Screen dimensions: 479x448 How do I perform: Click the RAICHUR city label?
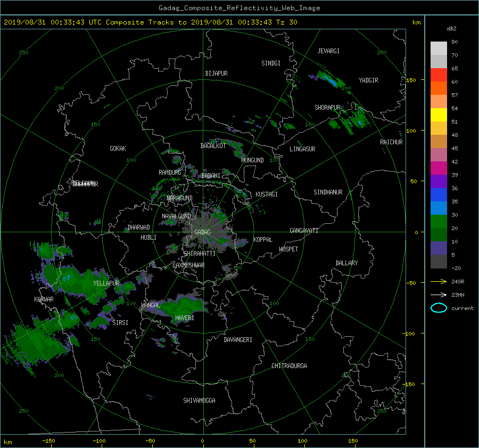point(391,142)
